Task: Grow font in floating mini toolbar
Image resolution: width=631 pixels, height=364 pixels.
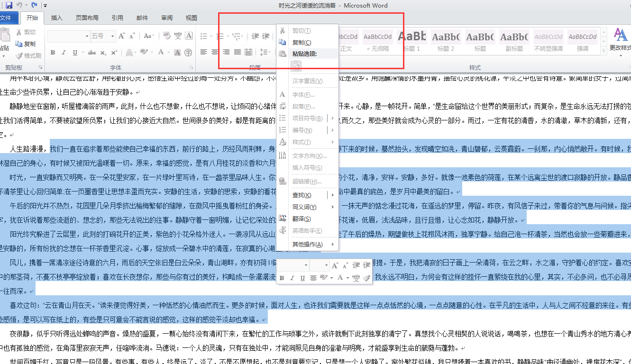Action: pos(335,265)
